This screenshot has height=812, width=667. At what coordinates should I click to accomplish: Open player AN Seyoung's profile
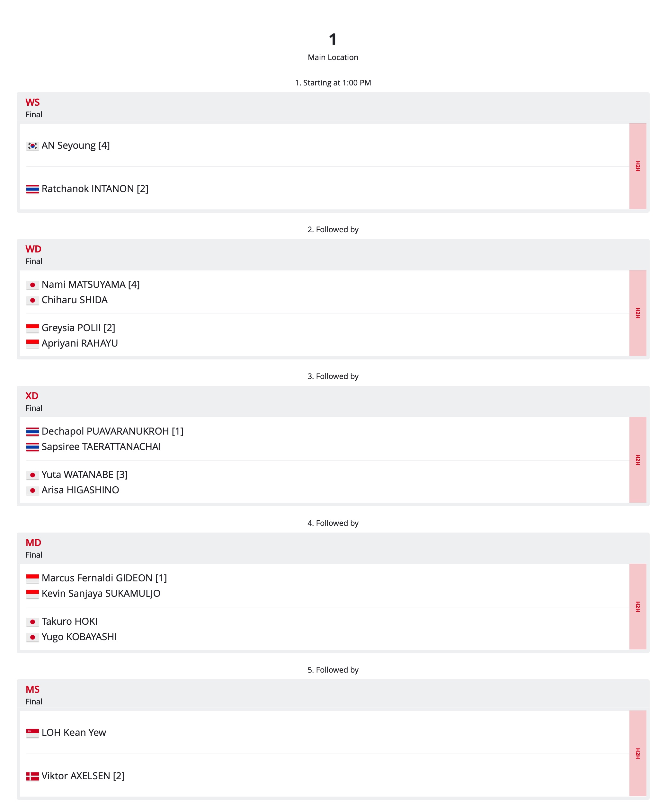tap(68, 146)
